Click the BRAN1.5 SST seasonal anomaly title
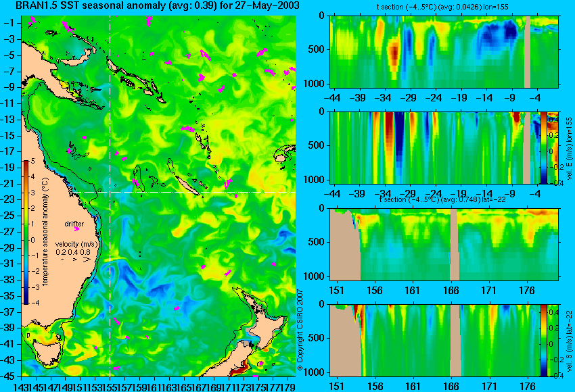 click(x=158, y=5)
